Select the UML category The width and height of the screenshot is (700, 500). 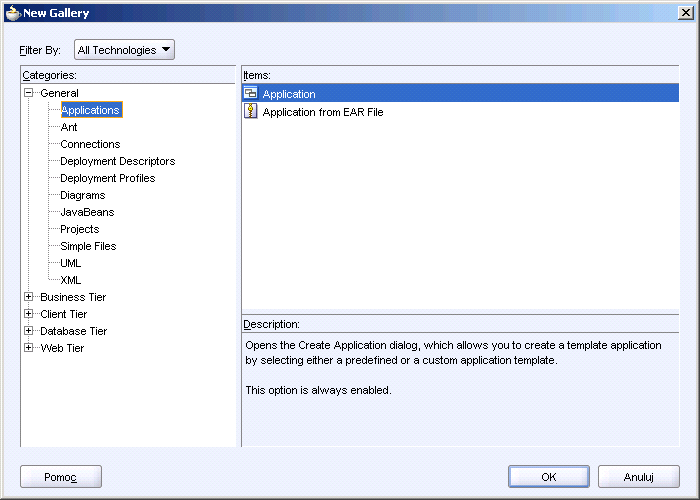pyautogui.click(x=71, y=263)
